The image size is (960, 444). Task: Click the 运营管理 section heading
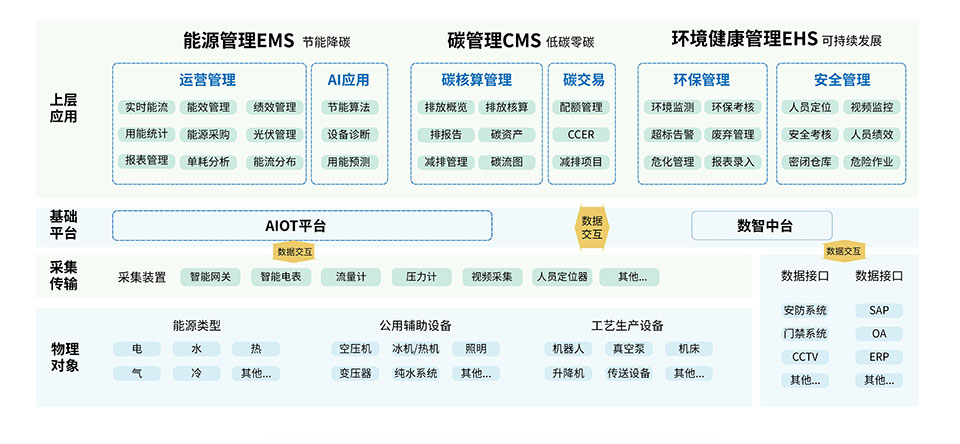(207, 80)
